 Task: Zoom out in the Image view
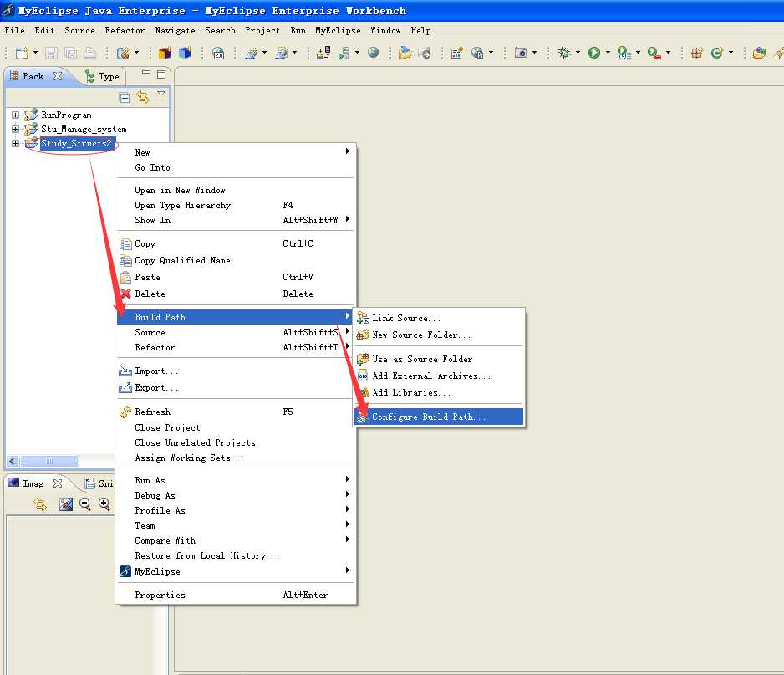pos(85,504)
